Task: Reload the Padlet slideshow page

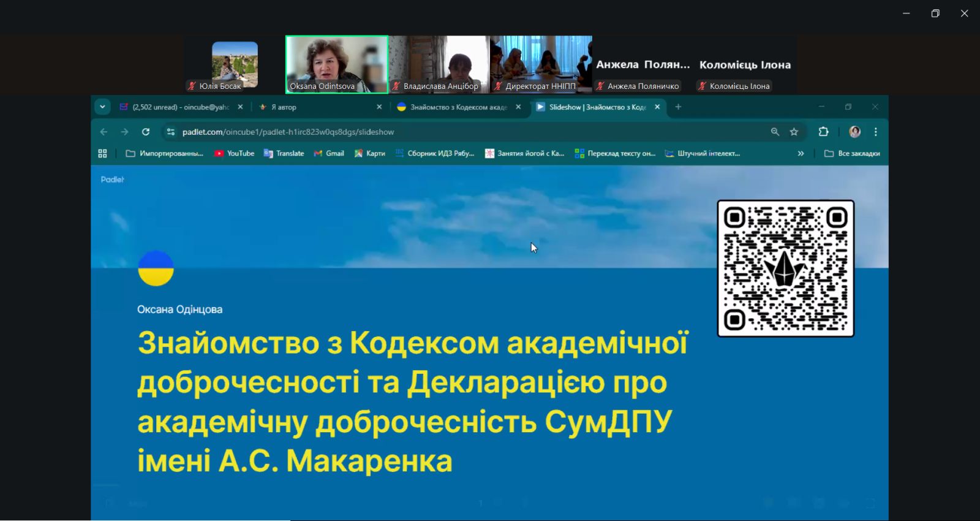Action: click(x=146, y=132)
